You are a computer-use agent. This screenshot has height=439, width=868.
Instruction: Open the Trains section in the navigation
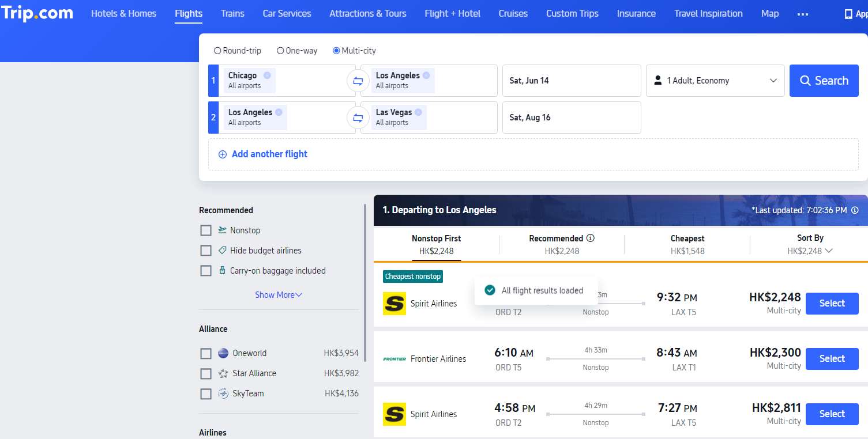[232, 13]
